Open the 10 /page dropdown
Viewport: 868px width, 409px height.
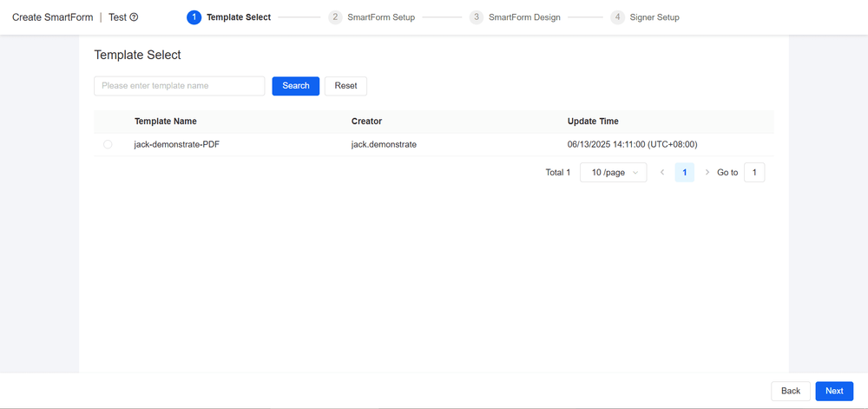613,173
